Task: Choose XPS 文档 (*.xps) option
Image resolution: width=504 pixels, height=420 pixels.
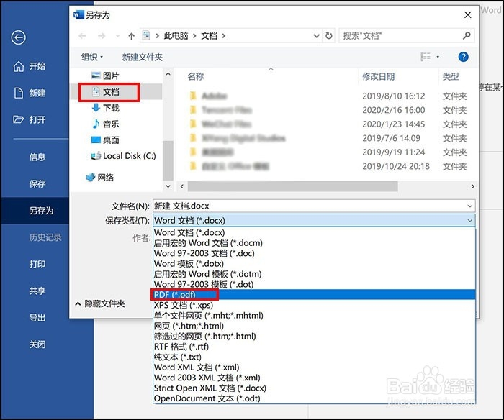Action: 314,305
